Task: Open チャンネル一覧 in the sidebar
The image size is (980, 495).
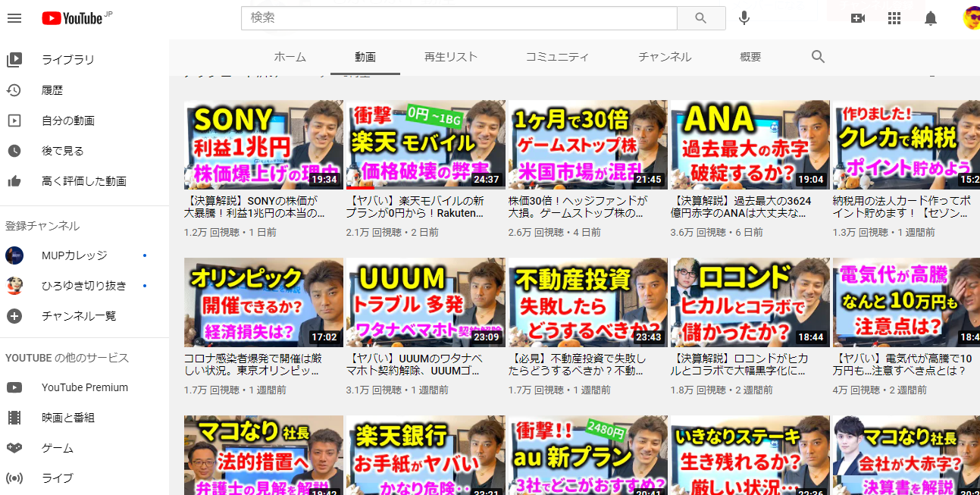Action: tap(79, 316)
